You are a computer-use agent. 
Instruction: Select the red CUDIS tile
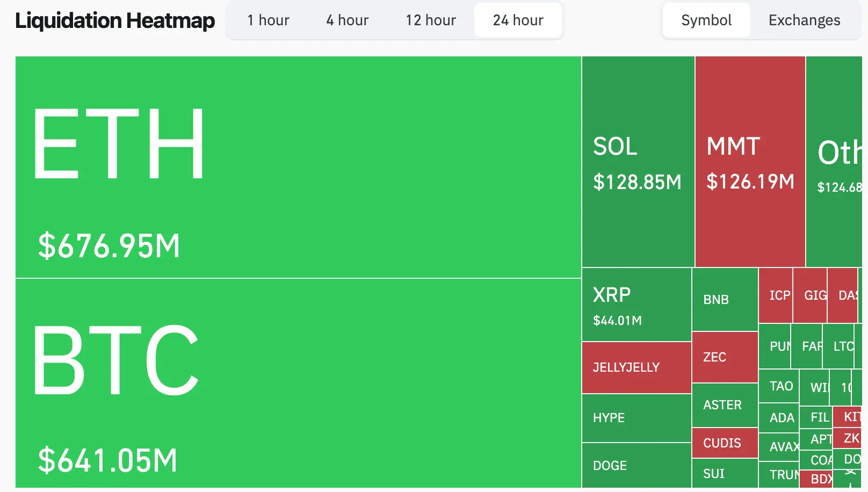[x=724, y=443]
